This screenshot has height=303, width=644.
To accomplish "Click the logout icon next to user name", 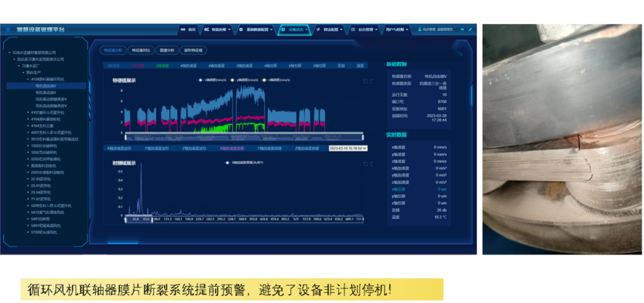I will [462, 29].
